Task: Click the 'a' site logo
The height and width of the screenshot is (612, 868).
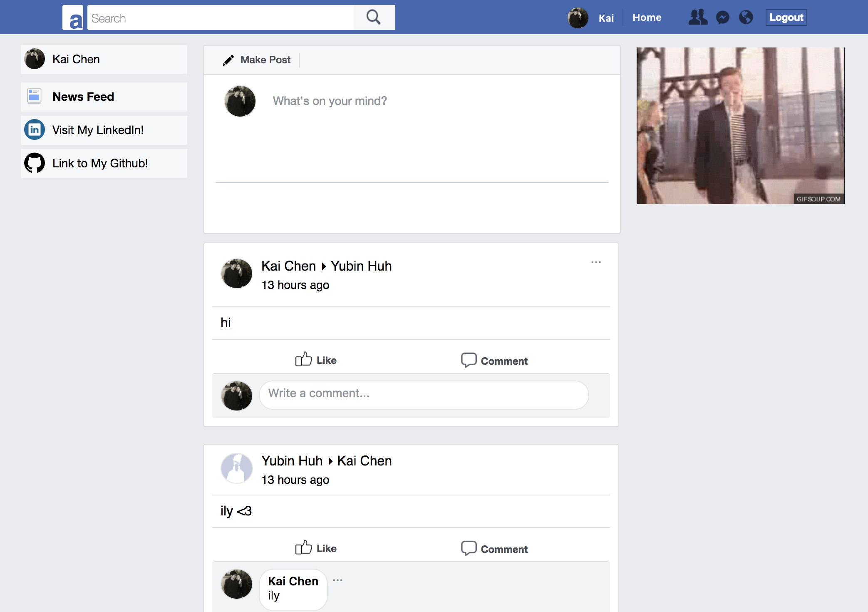Action: 73,18
